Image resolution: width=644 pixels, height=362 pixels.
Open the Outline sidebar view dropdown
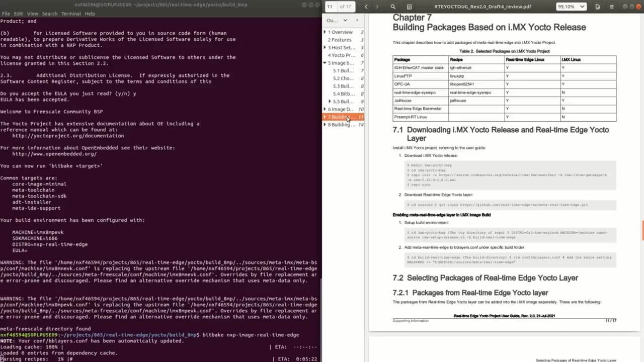pos(337,21)
